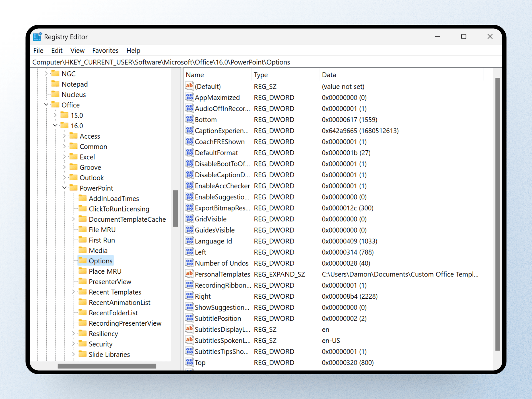Select the Outlook key in tree
The width and height of the screenshot is (532, 399).
(92, 178)
